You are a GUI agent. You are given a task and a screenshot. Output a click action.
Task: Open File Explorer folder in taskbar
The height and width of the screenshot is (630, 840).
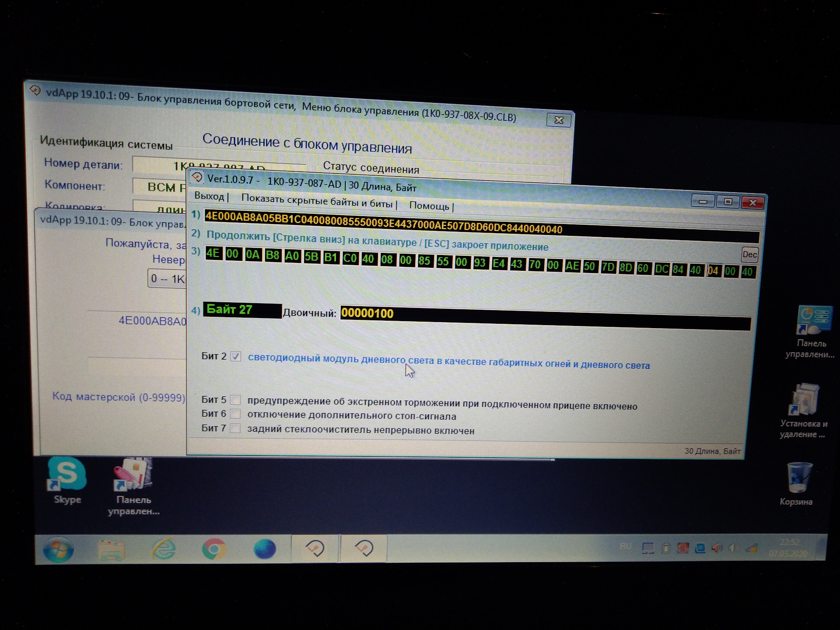point(112,550)
